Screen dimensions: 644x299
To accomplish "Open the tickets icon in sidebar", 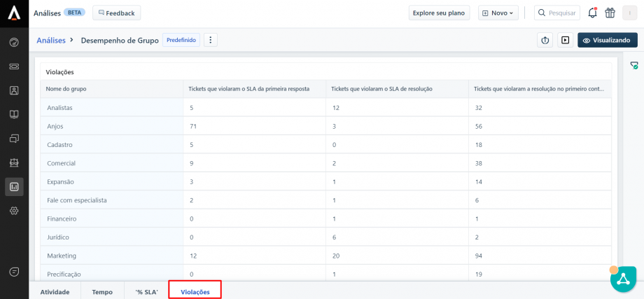I will pos(14,67).
